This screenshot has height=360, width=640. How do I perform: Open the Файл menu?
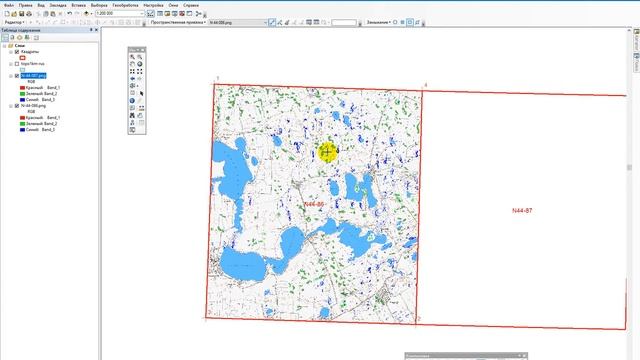(9, 5)
